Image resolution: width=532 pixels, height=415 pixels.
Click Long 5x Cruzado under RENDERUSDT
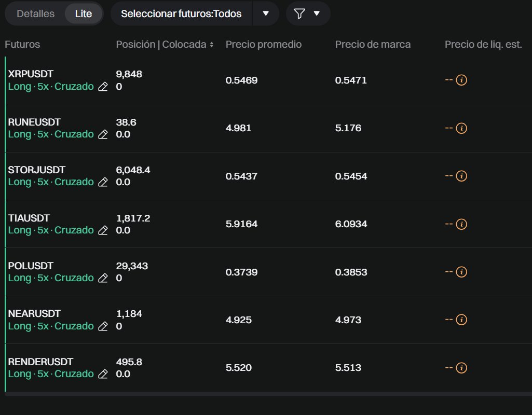tap(51, 374)
